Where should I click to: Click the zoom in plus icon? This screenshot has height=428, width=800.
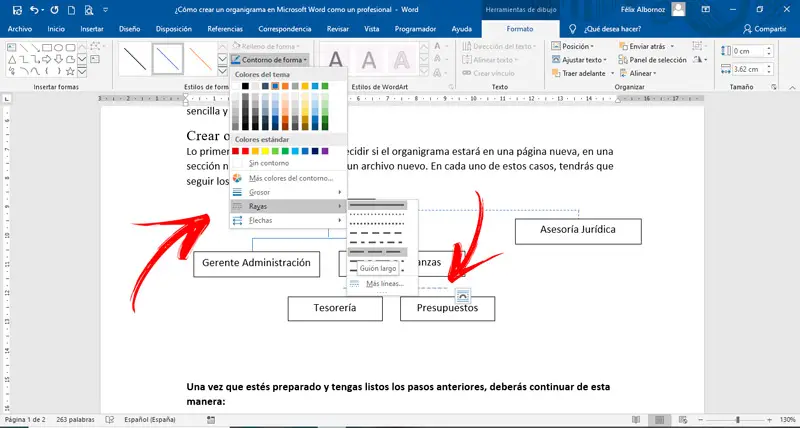(x=769, y=420)
